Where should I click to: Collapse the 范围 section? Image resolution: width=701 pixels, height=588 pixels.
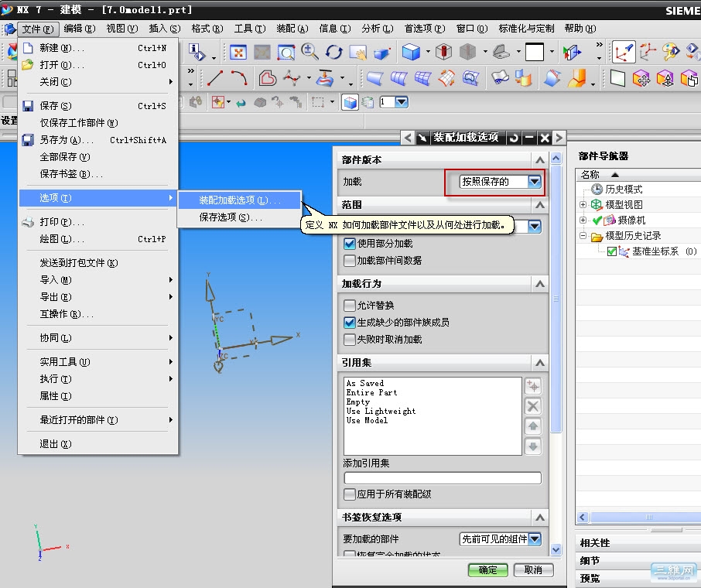tap(540, 205)
